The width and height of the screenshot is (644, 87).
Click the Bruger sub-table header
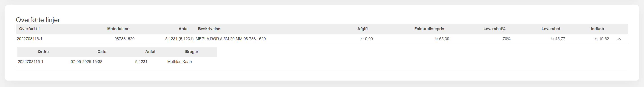click(x=191, y=52)
